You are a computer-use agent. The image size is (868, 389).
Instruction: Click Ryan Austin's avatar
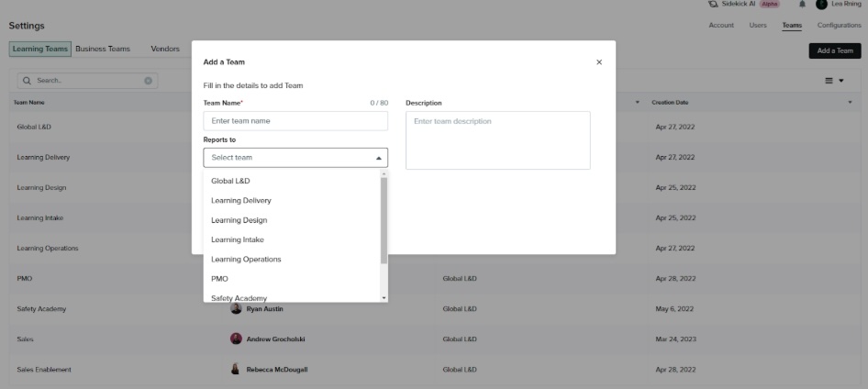point(236,308)
